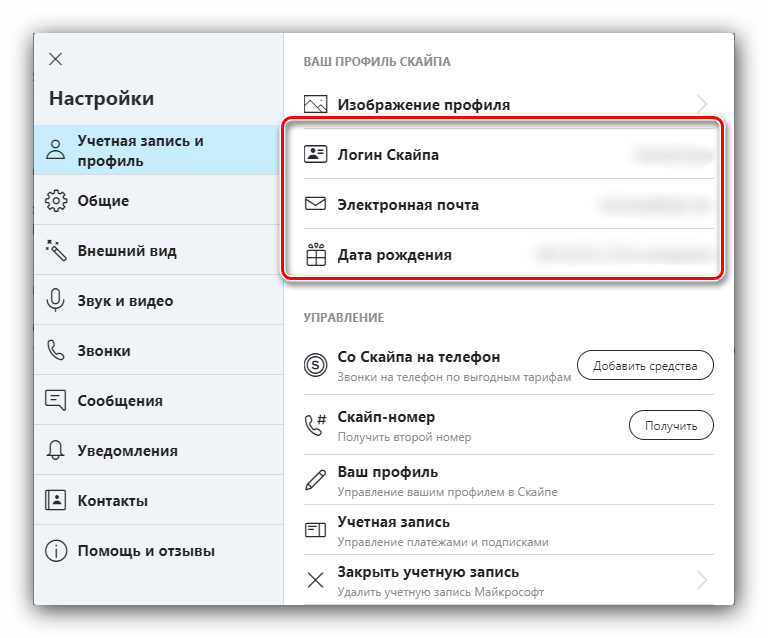The height and width of the screenshot is (638, 768).
Task: Open the Сообщения chat bubble icon
Action: click(x=56, y=401)
